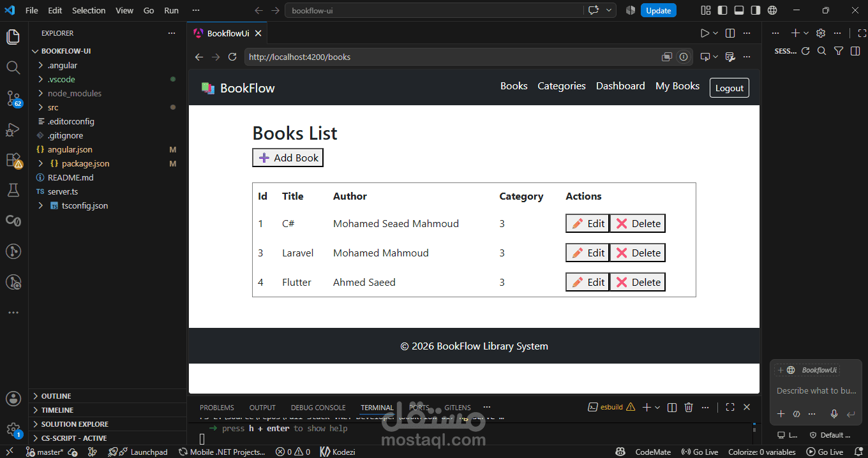Switch to the DEBUG CONSOLE tab
This screenshot has height=458, width=868.
(318, 408)
